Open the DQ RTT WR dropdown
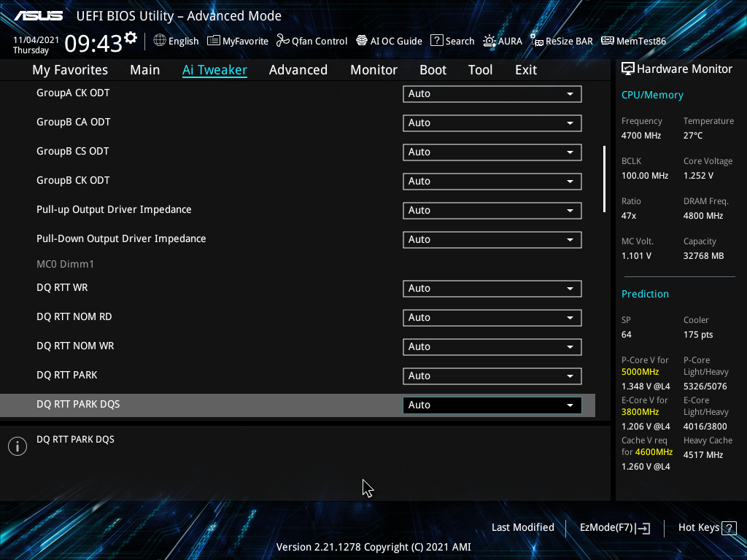The image size is (747, 560). 492,289
